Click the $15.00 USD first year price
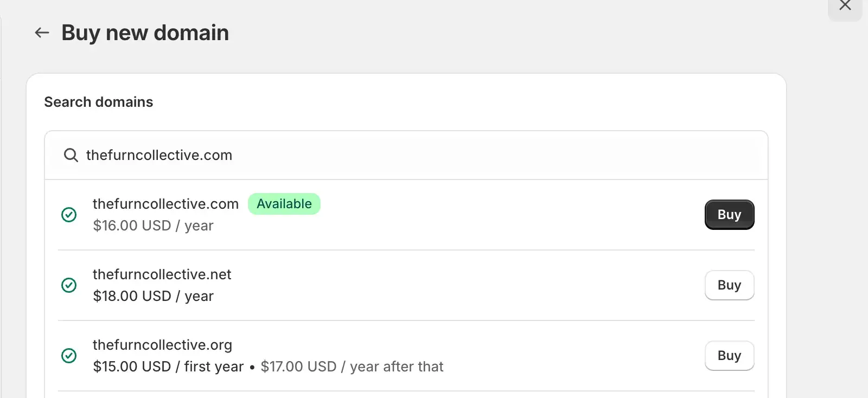868x398 pixels. [x=168, y=367]
